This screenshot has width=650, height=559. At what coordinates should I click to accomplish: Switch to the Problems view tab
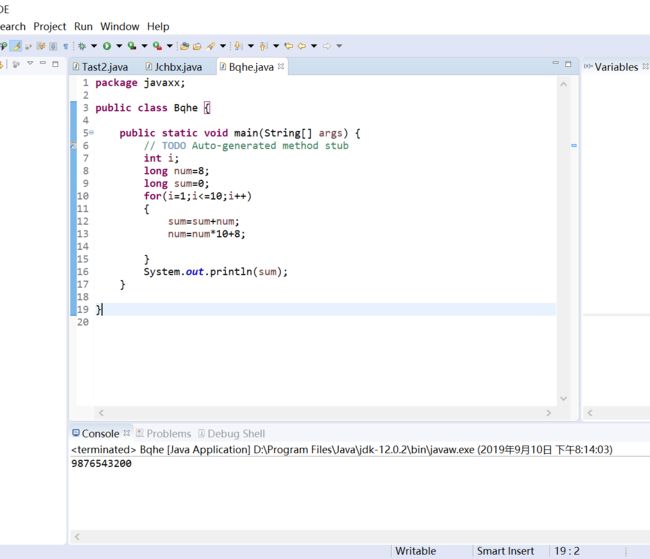164,433
